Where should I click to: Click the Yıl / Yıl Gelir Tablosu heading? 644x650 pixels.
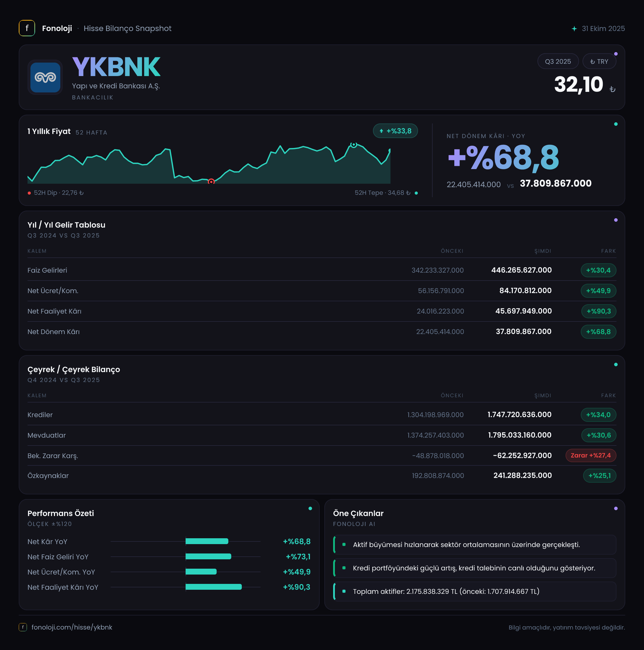coord(66,225)
